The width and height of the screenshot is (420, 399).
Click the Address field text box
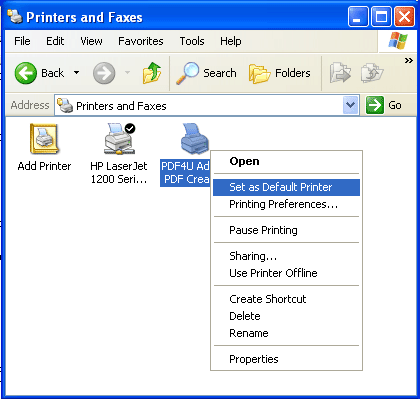pos(199,106)
